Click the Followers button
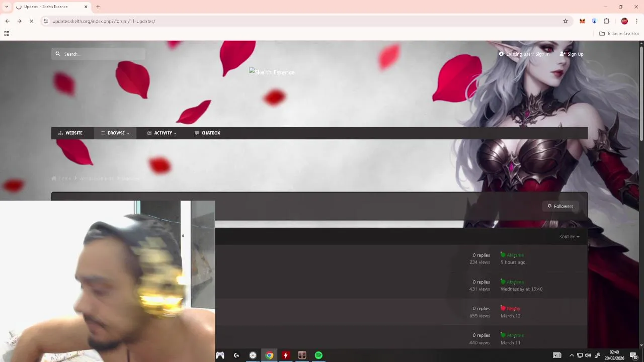The width and height of the screenshot is (644, 362). tap(560, 206)
